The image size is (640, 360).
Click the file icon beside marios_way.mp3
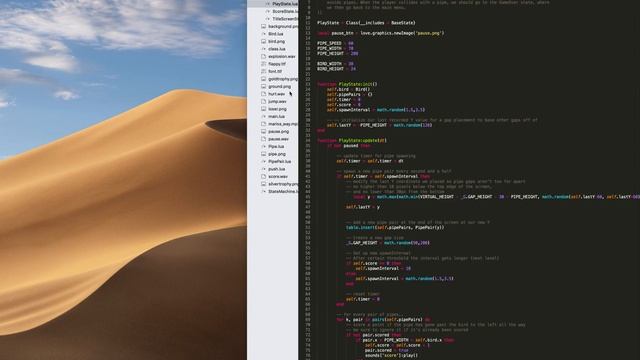[x=264, y=124]
